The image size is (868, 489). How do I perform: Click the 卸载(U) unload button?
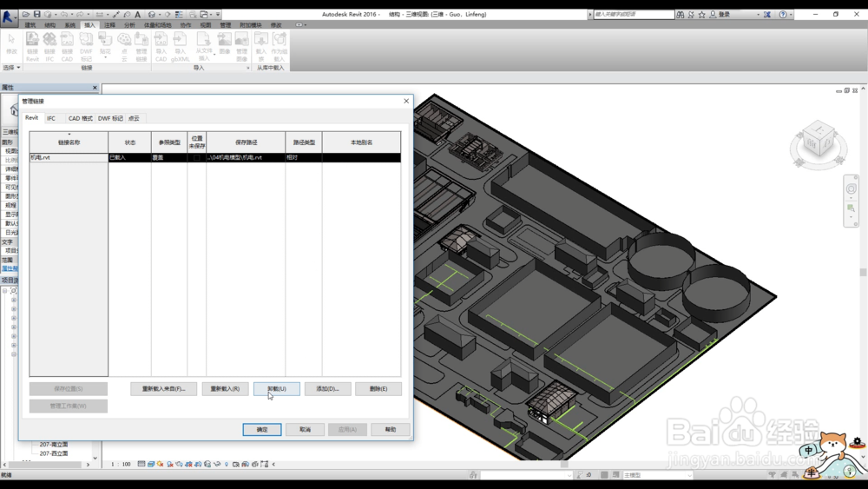(x=276, y=389)
